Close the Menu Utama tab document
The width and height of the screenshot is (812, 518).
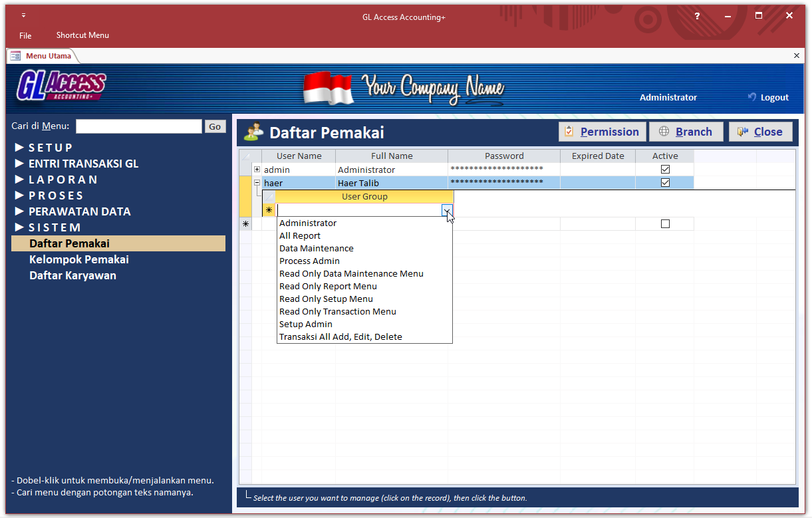(x=797, y=56)
